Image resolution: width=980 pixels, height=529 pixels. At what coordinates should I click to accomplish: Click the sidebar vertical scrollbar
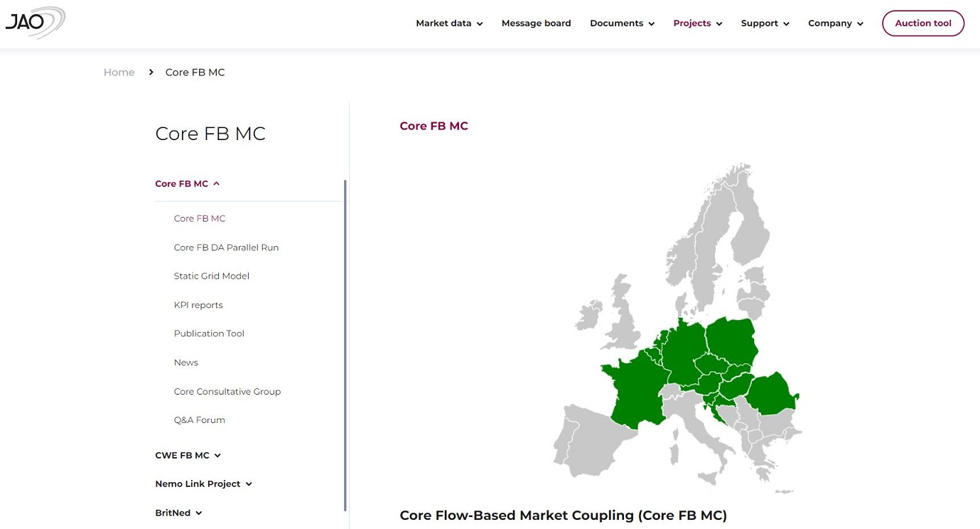point(345,346)
